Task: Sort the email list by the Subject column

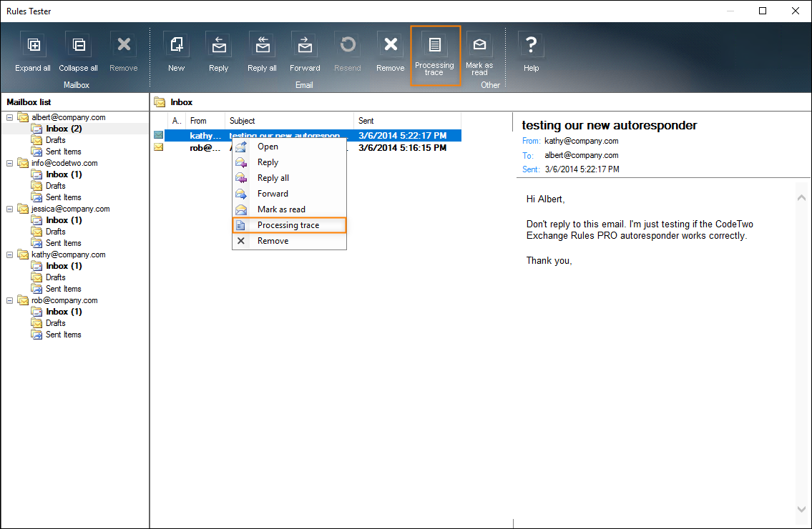Action: click(x=290, y=121)
